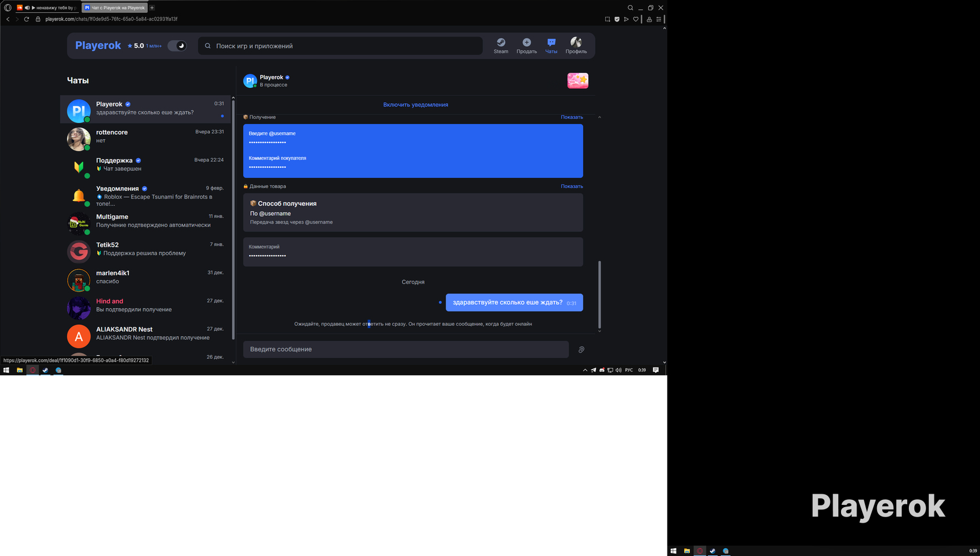
Task: Open Профиль in the header navigation
Action: [x=576, y=46]
